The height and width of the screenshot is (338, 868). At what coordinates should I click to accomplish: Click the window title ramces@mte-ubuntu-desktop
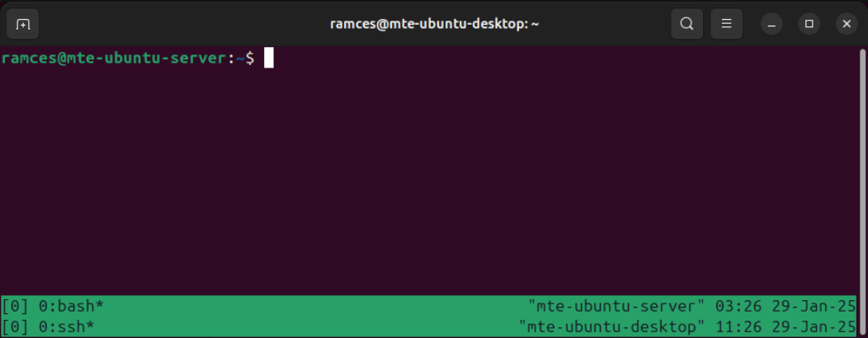tap(434, 24)
